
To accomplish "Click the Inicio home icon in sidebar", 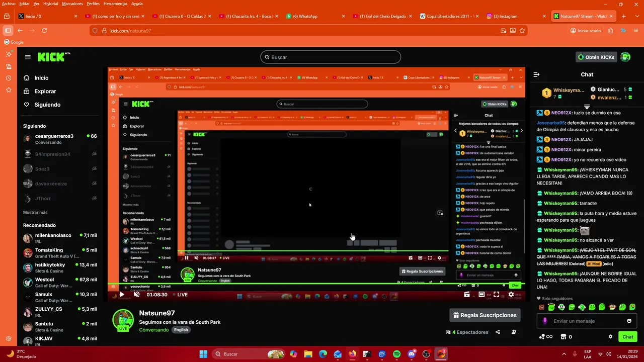I will [x=27, y=78].
